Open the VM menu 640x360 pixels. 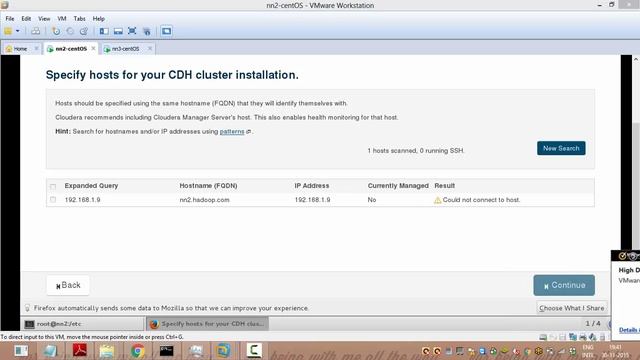coord(62,18)
